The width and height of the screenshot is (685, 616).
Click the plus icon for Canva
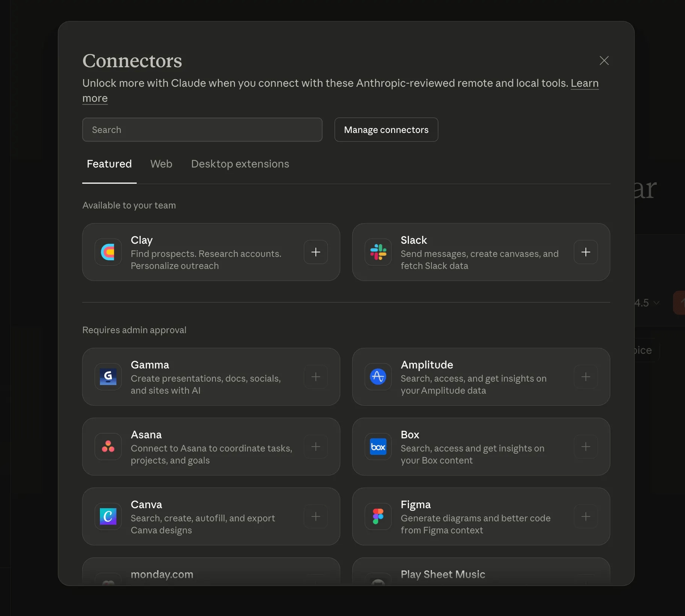[316, 516]
